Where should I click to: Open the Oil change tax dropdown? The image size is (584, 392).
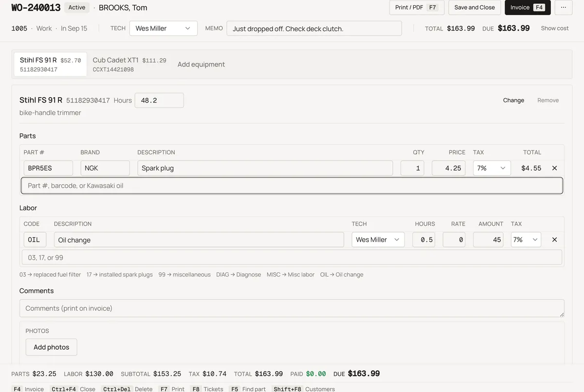(x=526, y=240)
